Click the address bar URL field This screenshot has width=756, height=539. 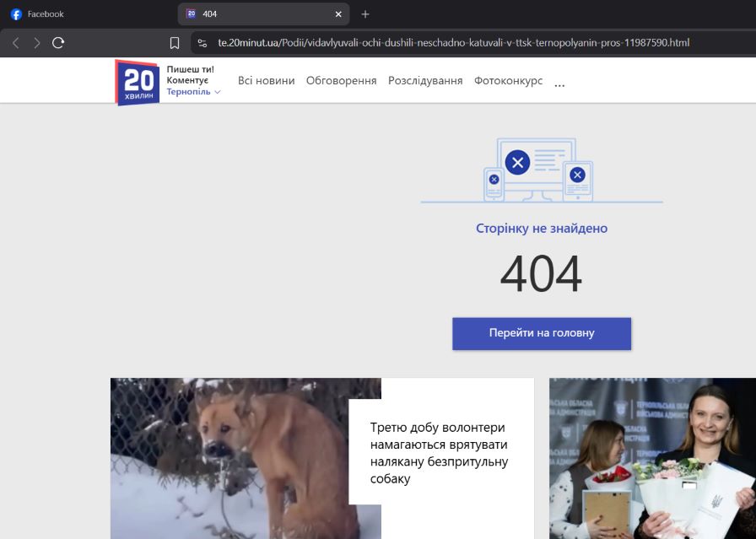pos(456,43)
